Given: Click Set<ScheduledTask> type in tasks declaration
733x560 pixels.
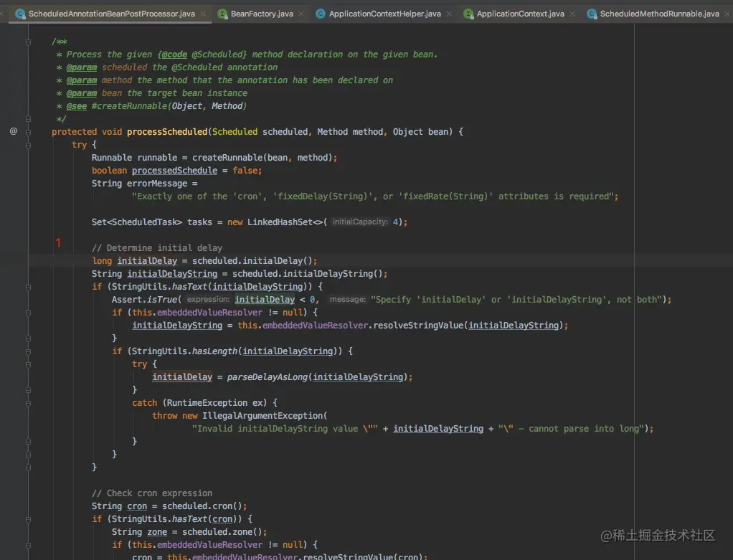Looking at the screenshot, I should [x=137, y=222].
